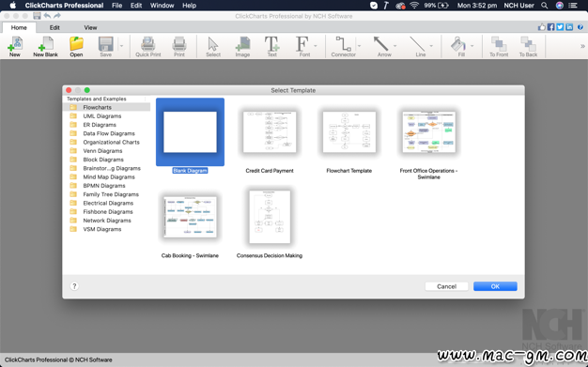This screenshot has height=367, width=588.
Task: Click the Print toolbar icon
Action: 179,47
